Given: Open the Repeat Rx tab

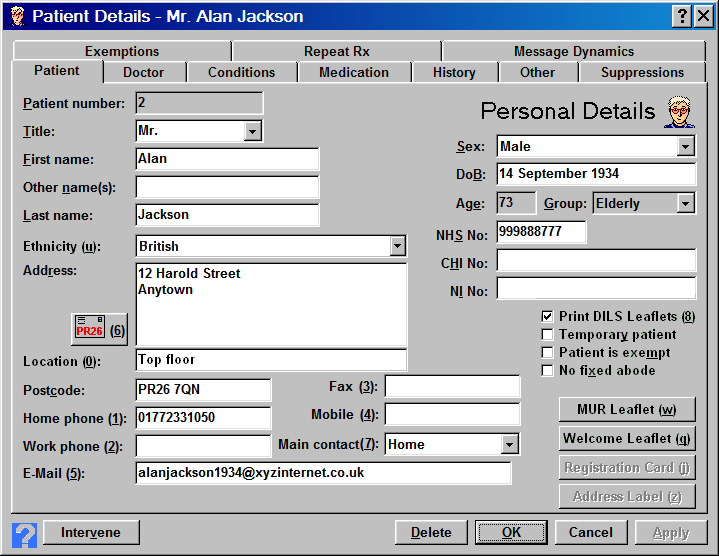Looking at the screenshot, I should (337, 51).
